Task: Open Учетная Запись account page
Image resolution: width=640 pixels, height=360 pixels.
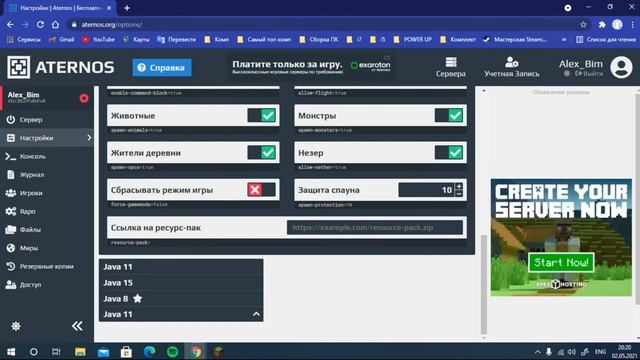Action: (511, 67)
